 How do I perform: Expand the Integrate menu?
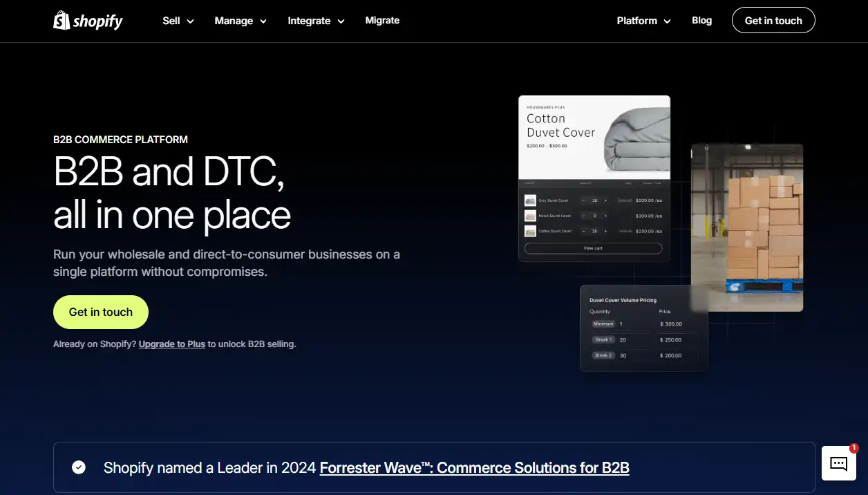316,21
